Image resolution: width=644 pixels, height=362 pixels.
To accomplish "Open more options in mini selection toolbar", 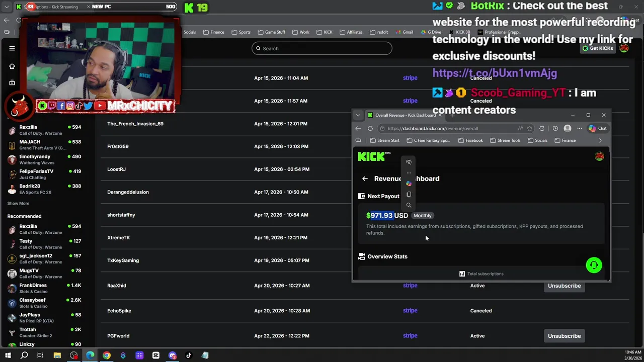I will click(409, 173).
